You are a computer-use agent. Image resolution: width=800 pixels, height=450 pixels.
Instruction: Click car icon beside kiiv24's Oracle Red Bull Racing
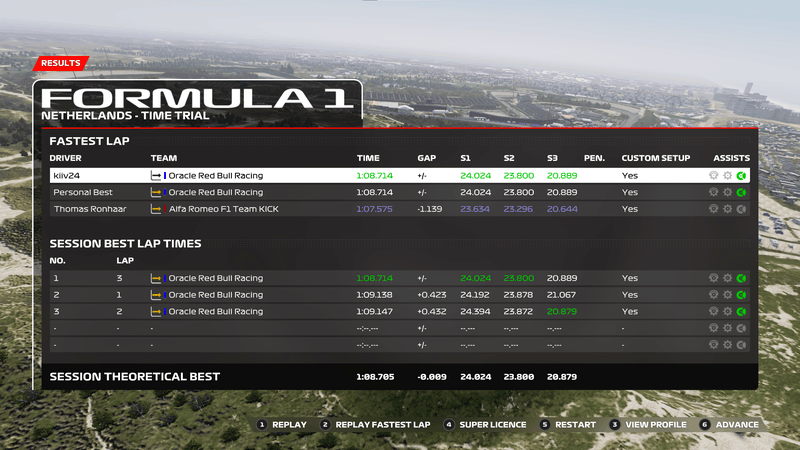(156, 176)
